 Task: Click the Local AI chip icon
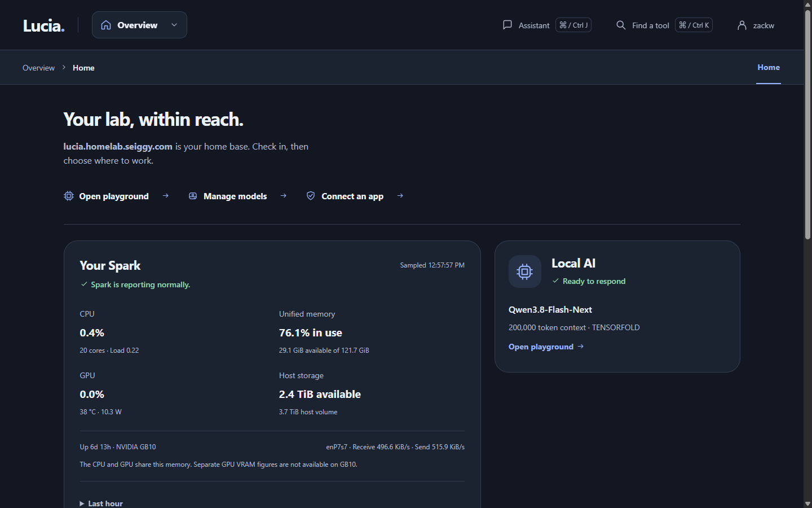(x=525, y=271)
